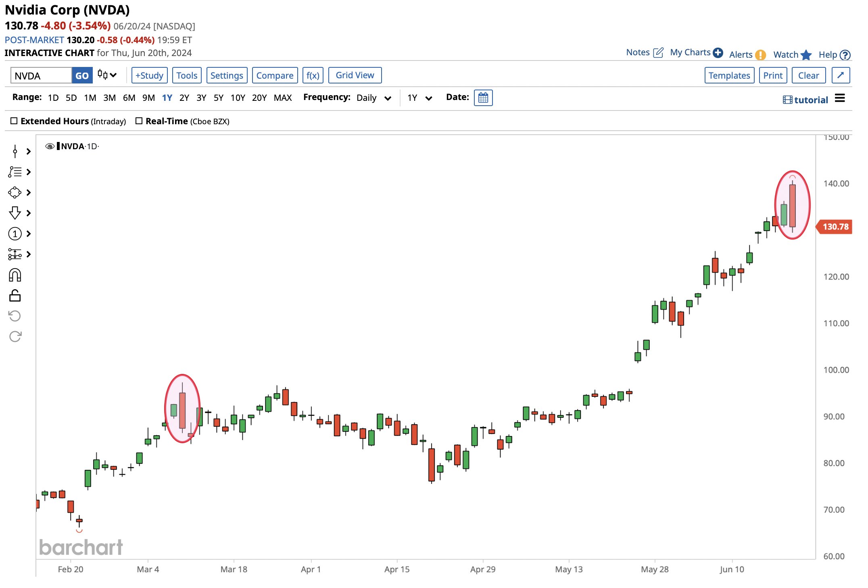Image resolution: width=868 pixels, height=588 pixels.
Task: Enable Real-Time Cboe BZX checkbox
Action: (x=139, y=121)
